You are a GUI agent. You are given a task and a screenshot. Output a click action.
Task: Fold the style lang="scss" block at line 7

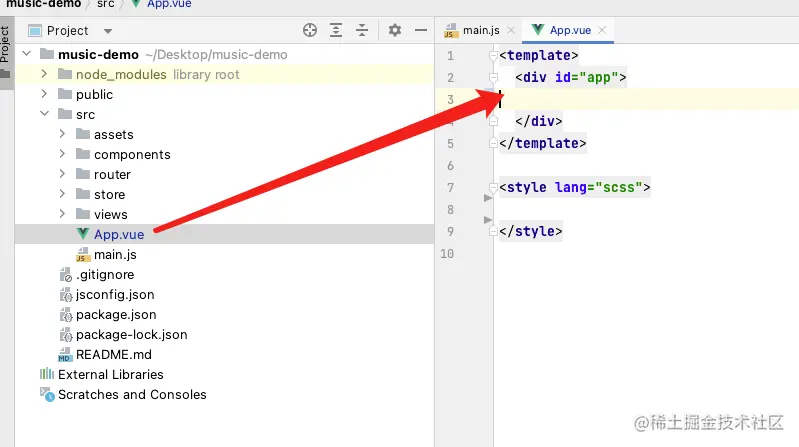[x=493, y=187]
